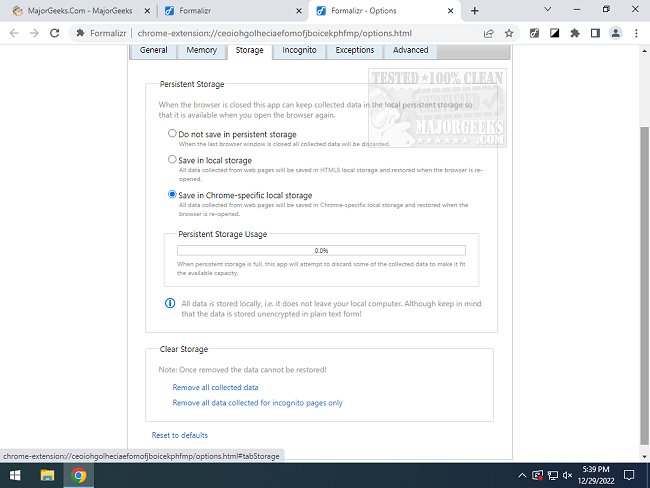Click the address bar URL
650x488 pixels.
274,33
